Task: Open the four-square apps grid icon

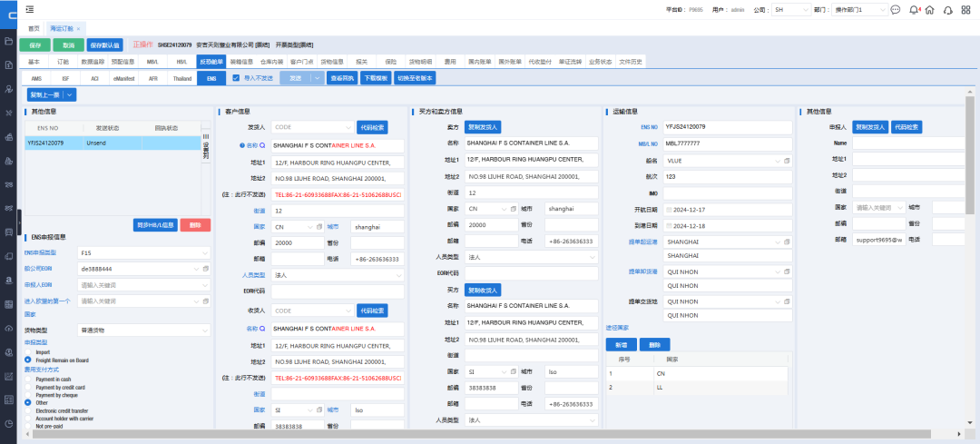Action: tap(965, 10)
